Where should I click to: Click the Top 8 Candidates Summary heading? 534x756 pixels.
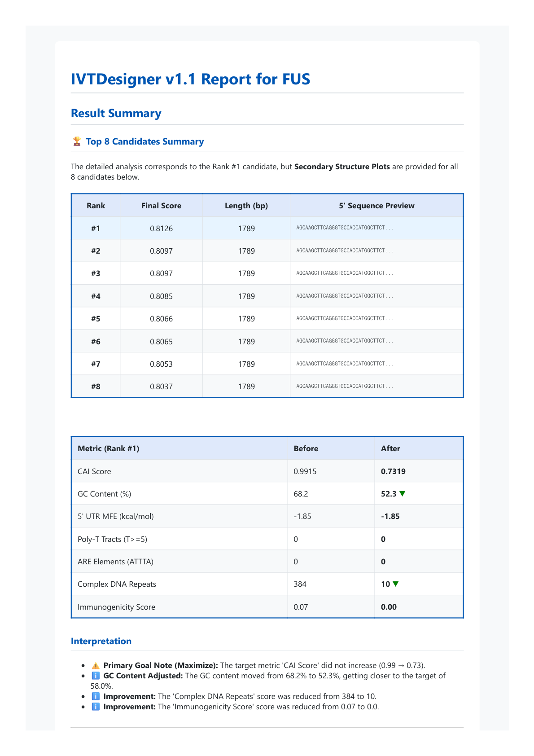pyautogui.click(x=144, y=141)
